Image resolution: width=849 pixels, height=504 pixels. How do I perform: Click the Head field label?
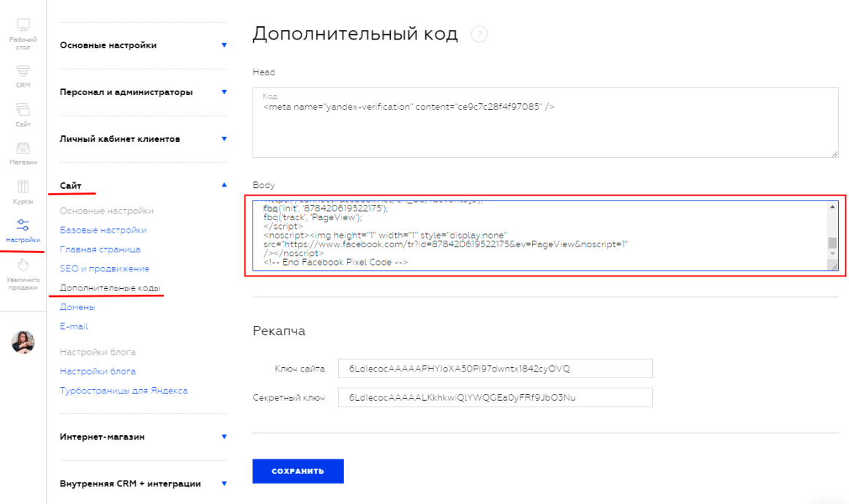point(263,72)
